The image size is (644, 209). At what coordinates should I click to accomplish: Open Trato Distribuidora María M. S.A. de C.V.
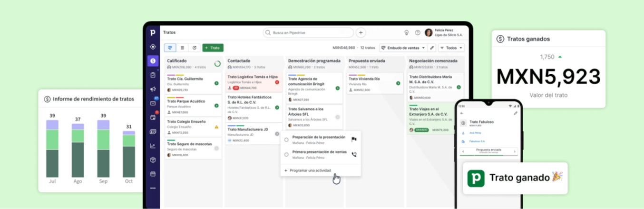435,87
